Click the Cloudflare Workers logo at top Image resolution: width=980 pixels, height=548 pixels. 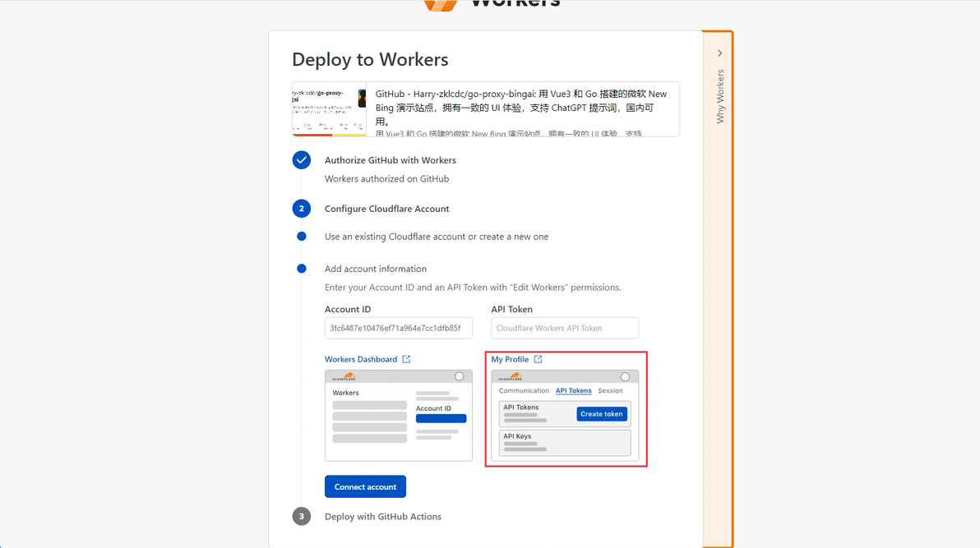click(x=492, y=5)
